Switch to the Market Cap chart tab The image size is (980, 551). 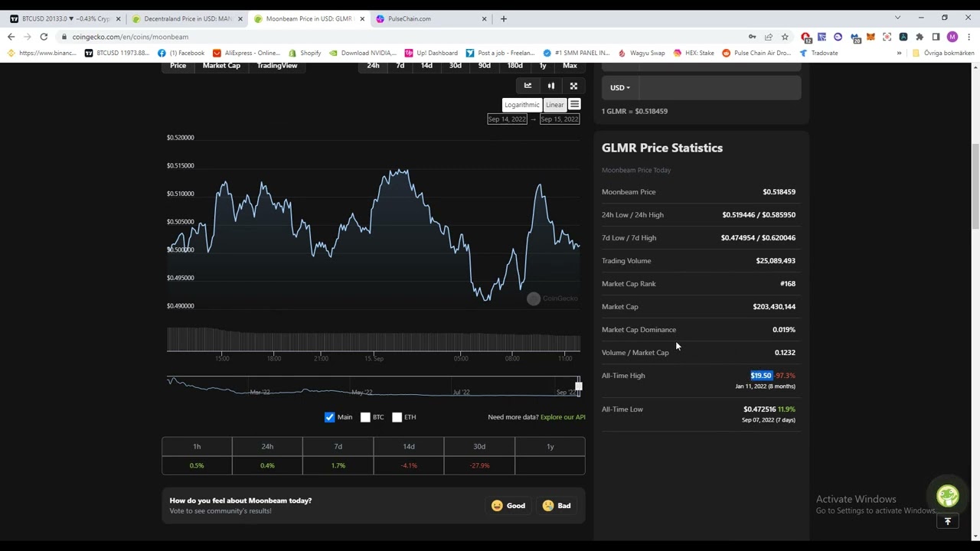pyautogui.click(x=221, y=65)
